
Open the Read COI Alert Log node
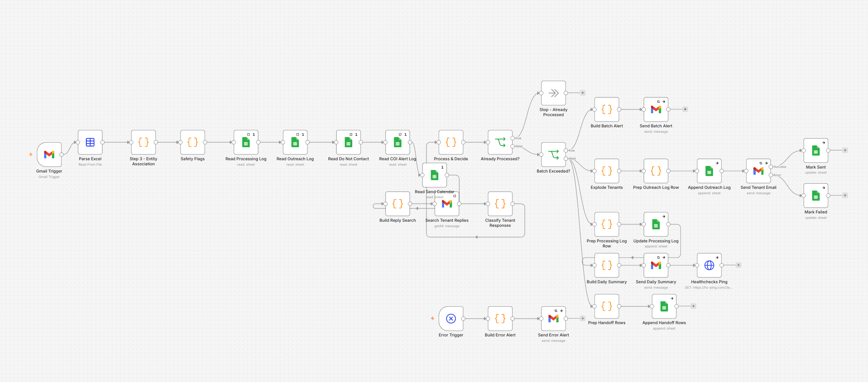pyautogui.click(x=397, y=142)
